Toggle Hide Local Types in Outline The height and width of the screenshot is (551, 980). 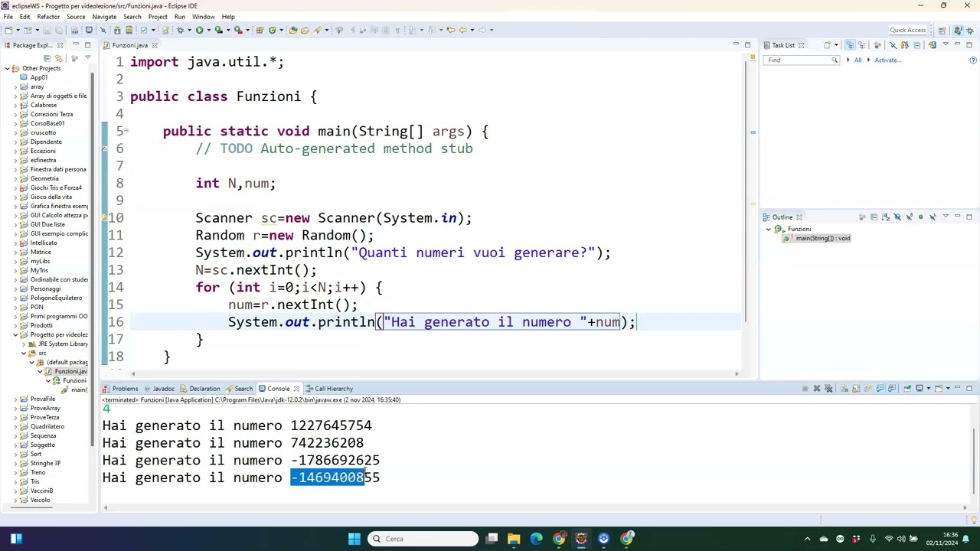pos(933,217)
